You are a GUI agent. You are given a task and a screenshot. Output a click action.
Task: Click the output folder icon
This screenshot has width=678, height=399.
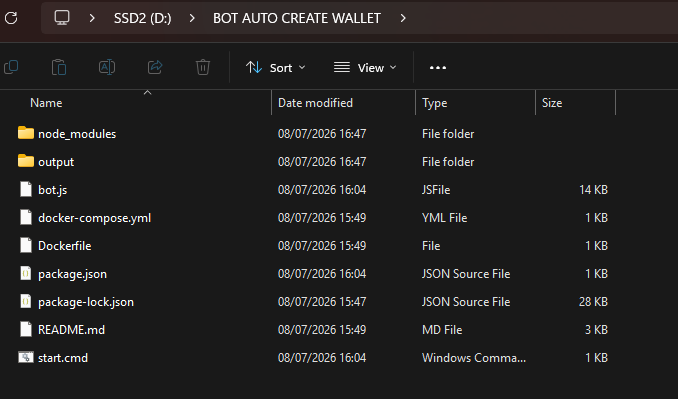pyautogui.click(x=26, y=161)
